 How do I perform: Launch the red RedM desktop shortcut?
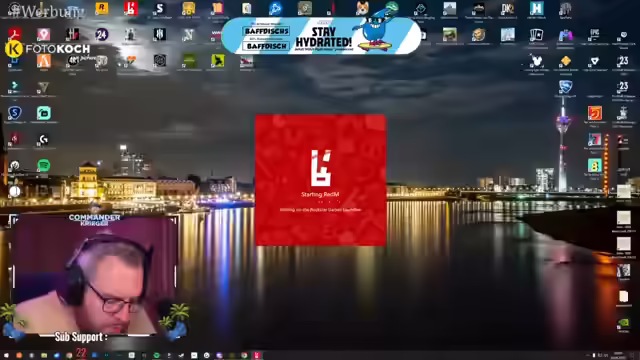(x=131, y=8)
